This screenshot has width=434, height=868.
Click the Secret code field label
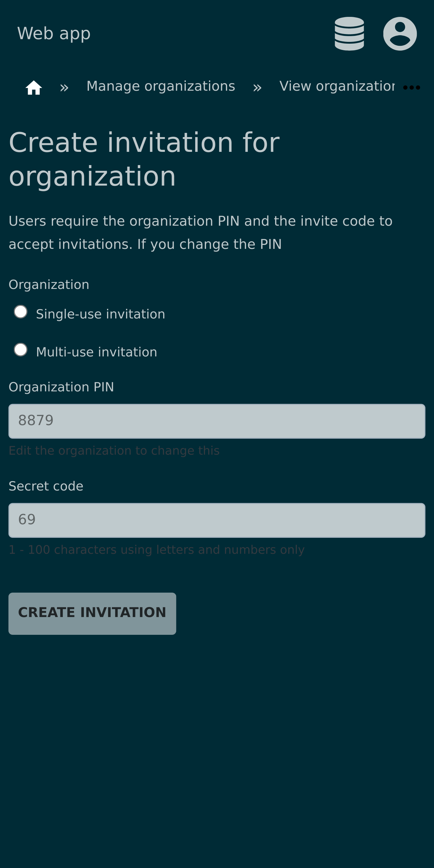pos(46,486)
